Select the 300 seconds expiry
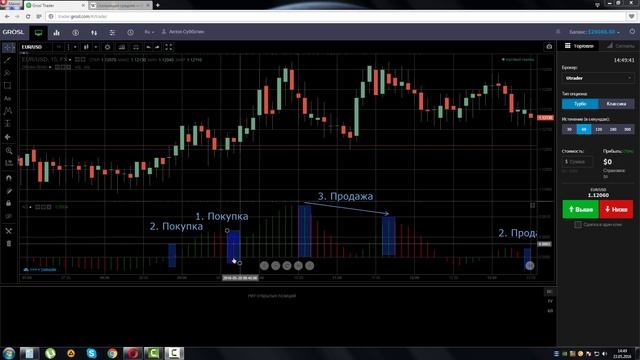This screenshot has height=360, width=640. click(627, 129)
